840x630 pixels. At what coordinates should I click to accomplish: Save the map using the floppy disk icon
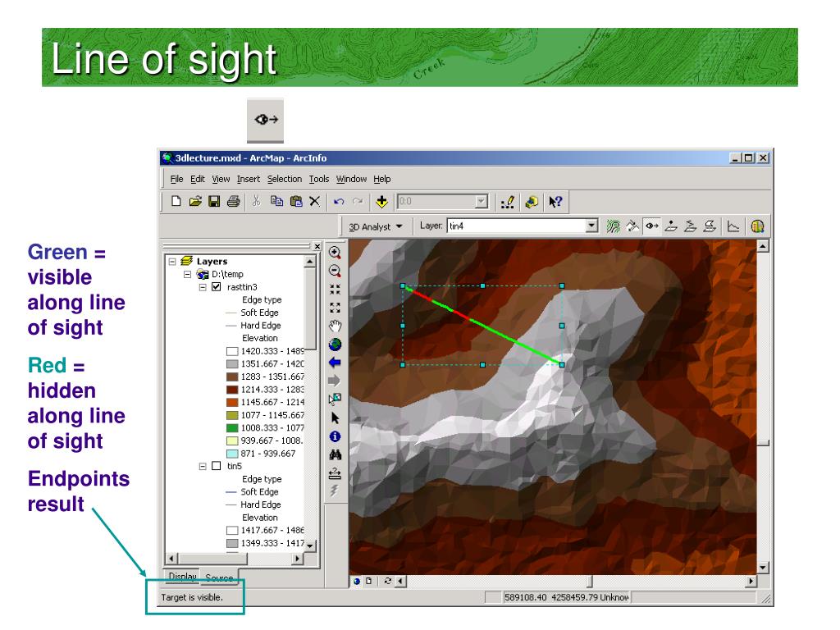click(x=214, y=202)
